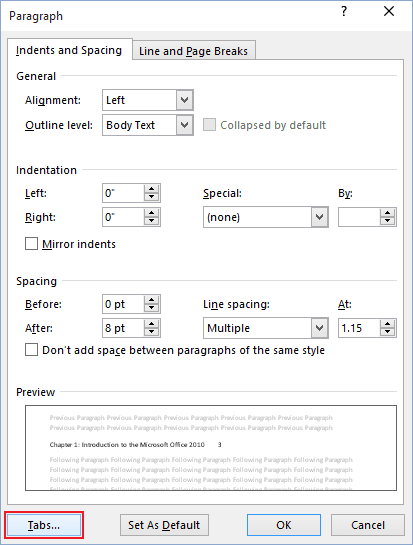This screenshot has width=413, height=545.
Task: Open the Tabs dialog button
Action: [x=44, y=525]
